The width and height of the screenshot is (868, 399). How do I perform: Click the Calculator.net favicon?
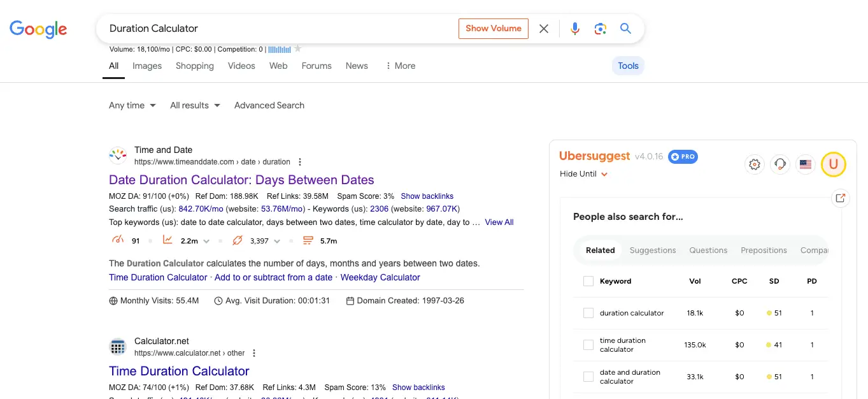point(118,347)
